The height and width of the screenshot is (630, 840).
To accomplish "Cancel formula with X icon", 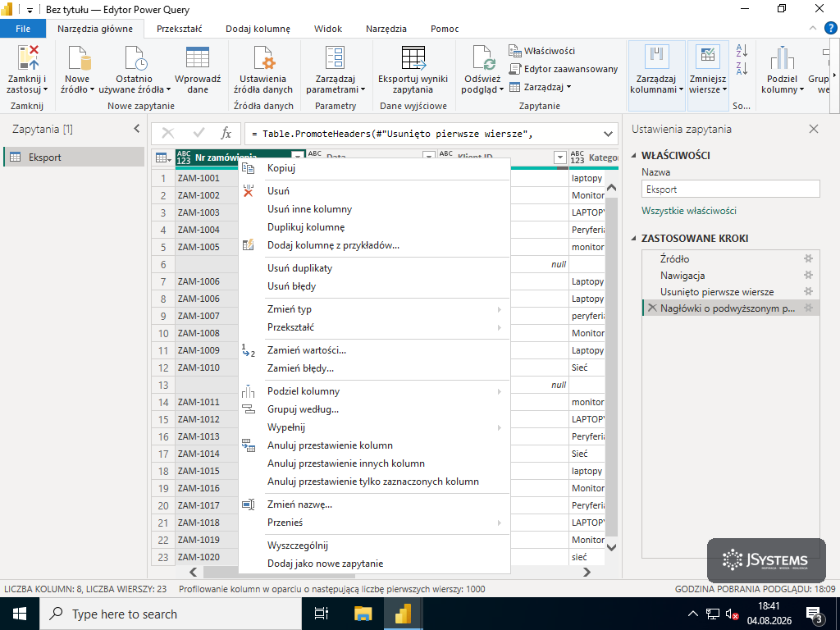I will (x=167, y=134).
